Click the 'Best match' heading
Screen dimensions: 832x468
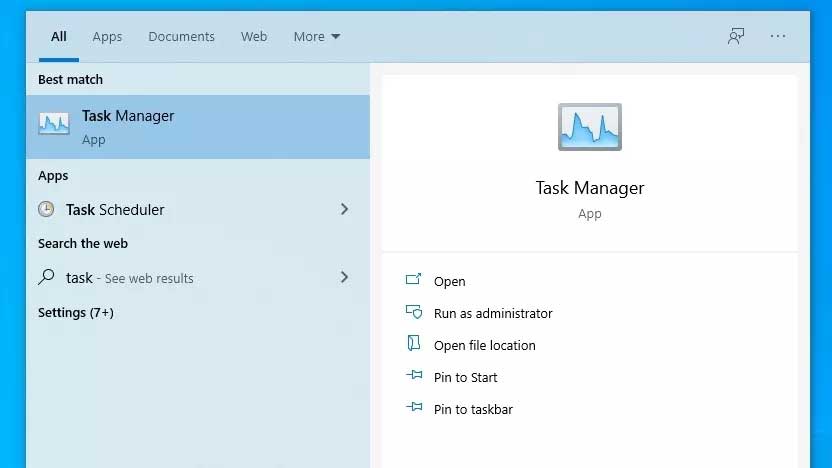71,80
